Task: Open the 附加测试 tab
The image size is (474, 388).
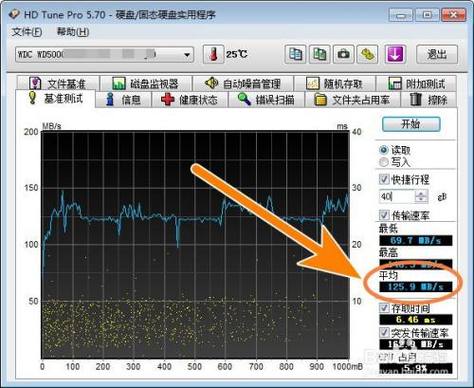Action: pyautogui.click(x=416, y=83)
